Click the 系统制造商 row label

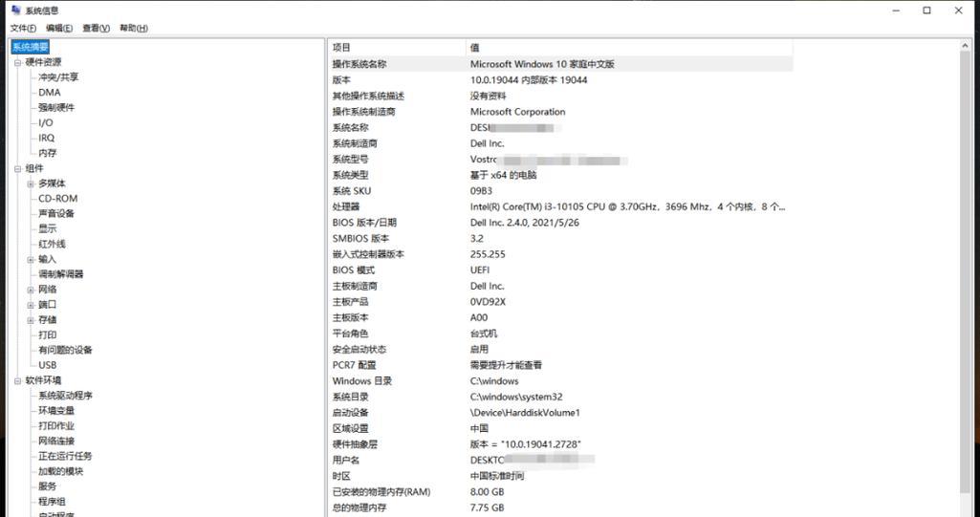coord(355,143)
